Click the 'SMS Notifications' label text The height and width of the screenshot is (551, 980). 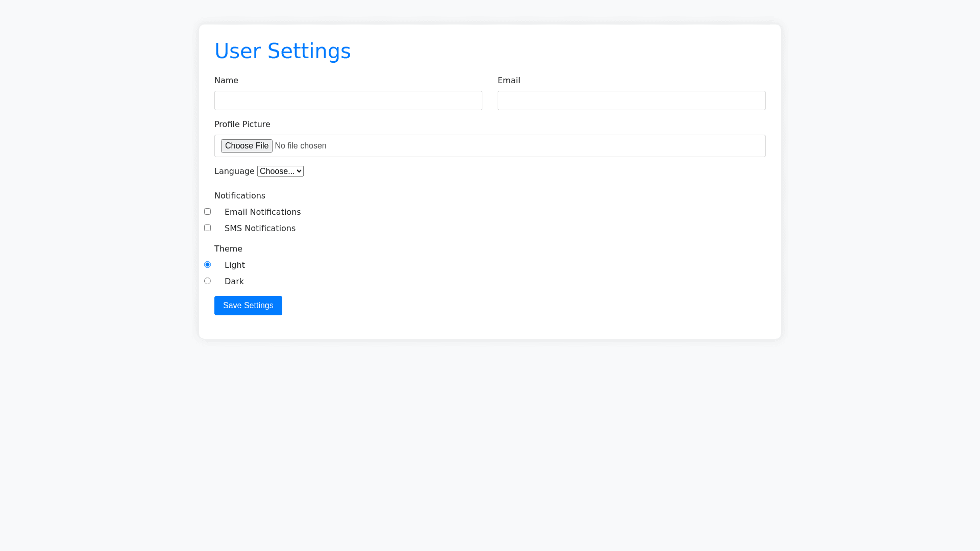pyautogui.click(x=260, y=229)
